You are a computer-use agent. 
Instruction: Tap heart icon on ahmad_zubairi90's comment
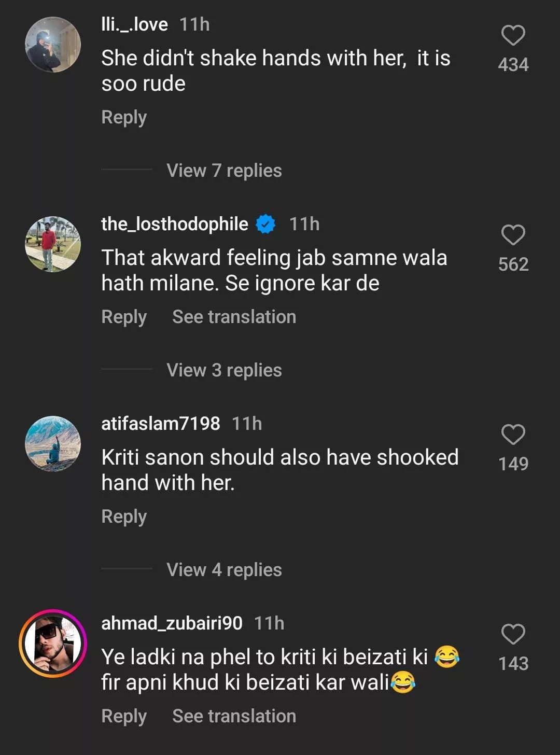[x=513, y=634]
